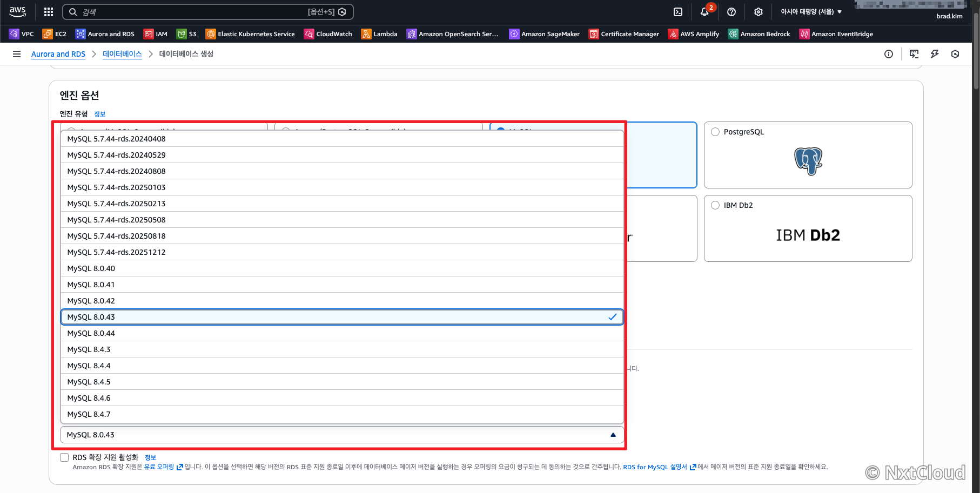Open the 아시아 태평양 (서울) region selector
The width and height of the screenshot is (980, 493).
[x=811, y=12]
